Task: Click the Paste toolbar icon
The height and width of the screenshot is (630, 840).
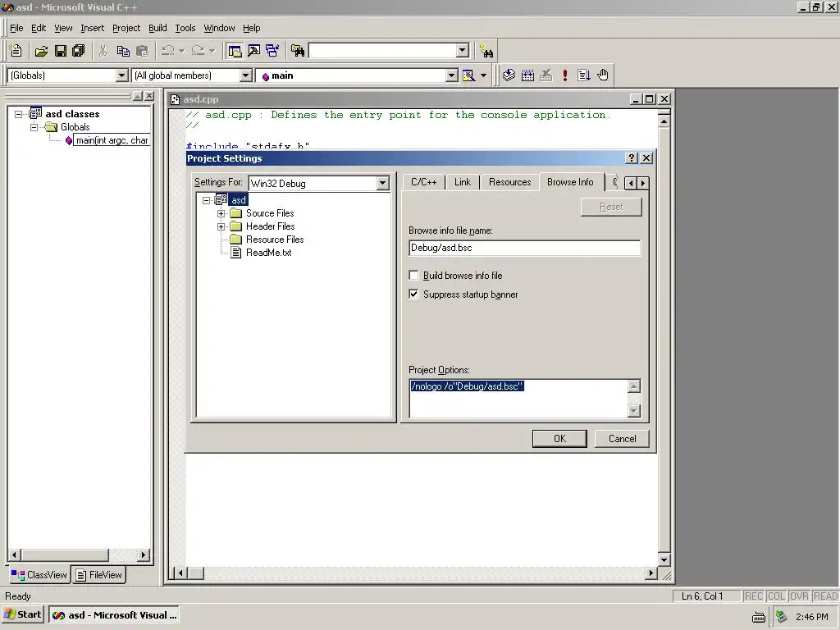Action: pos(143,51)
